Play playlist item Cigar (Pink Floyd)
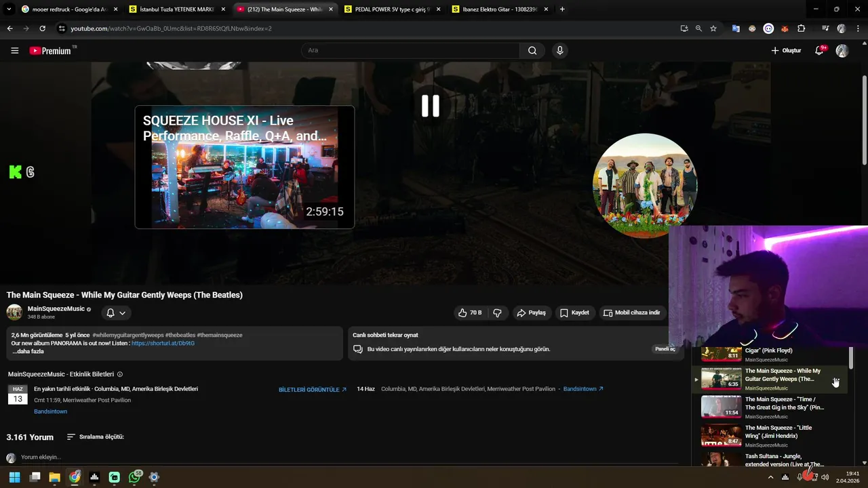The image size is (868, 488). (772, 354)
